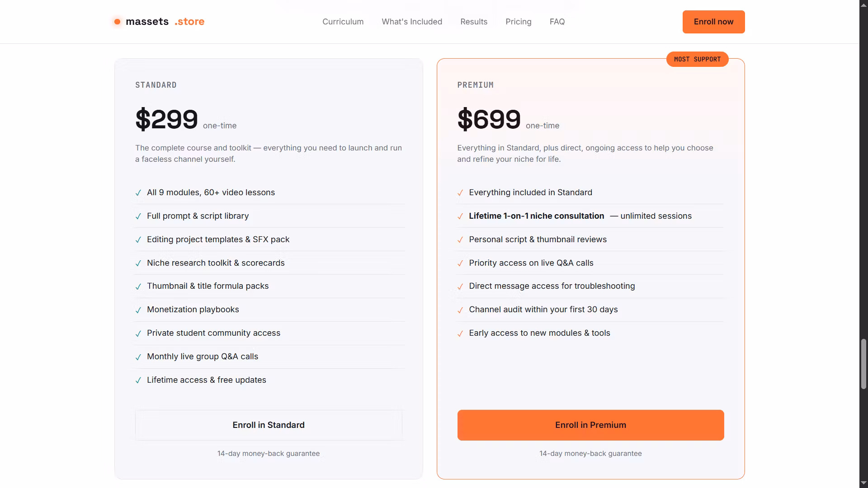Click checkmark beside Lifetime 1-on-1 niche consultation
This screenshot has height=488, width=868.
[x=460, y=216]
